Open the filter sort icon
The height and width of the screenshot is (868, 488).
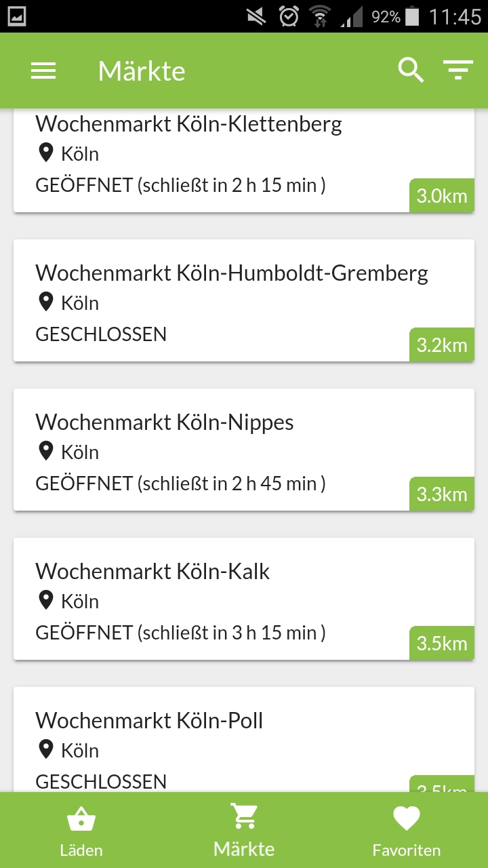(x=458, y=70)
